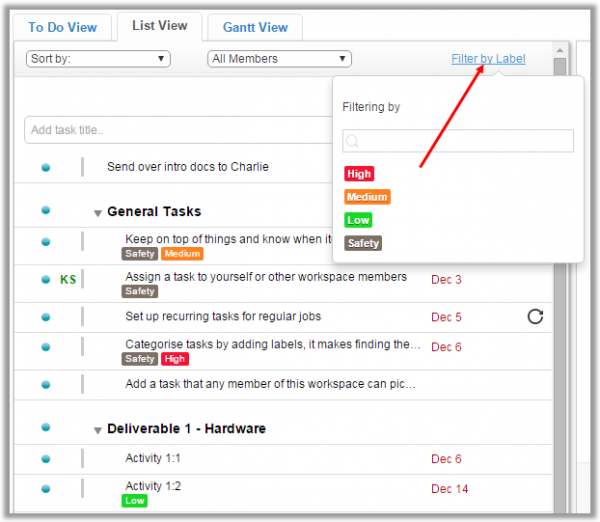Filter by the High label
Screen dimensions: 600x522
[359, 174]
